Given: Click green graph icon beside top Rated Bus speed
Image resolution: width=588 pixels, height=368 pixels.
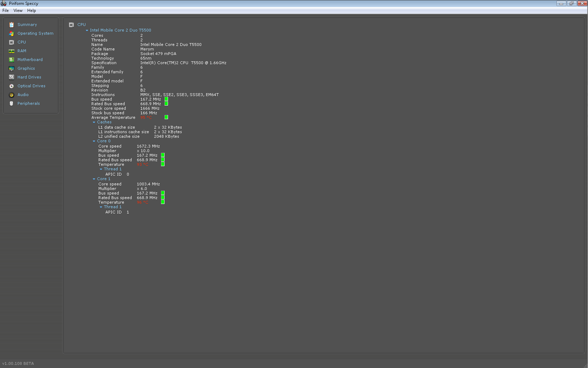Looking at the screenshot, I should [x=166, y=104].
